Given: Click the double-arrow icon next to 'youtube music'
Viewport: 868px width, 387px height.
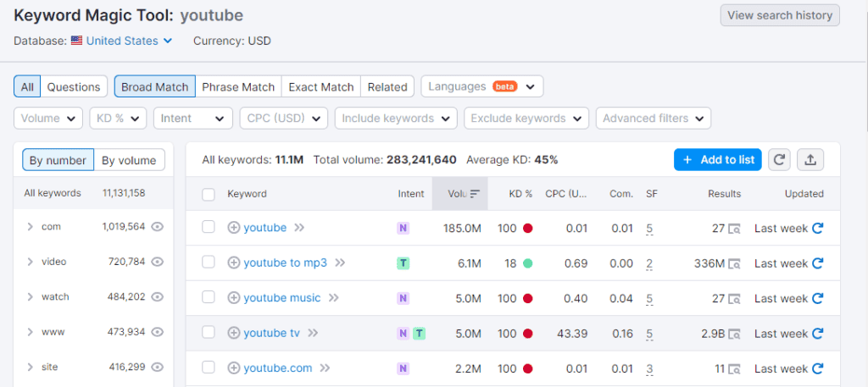Looking at the screenshot, I should tap(333, 298).
